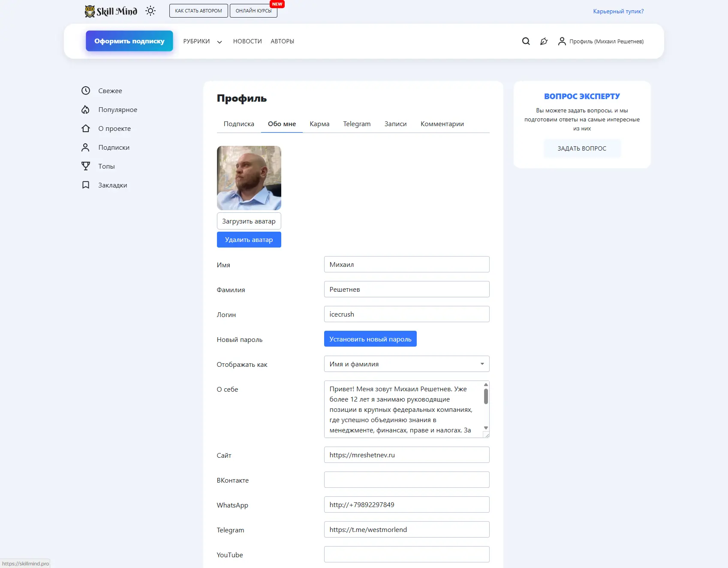The image size is (728, 568).
Task: Click Установить новый пароль button
Action: (x=370, y=339)
